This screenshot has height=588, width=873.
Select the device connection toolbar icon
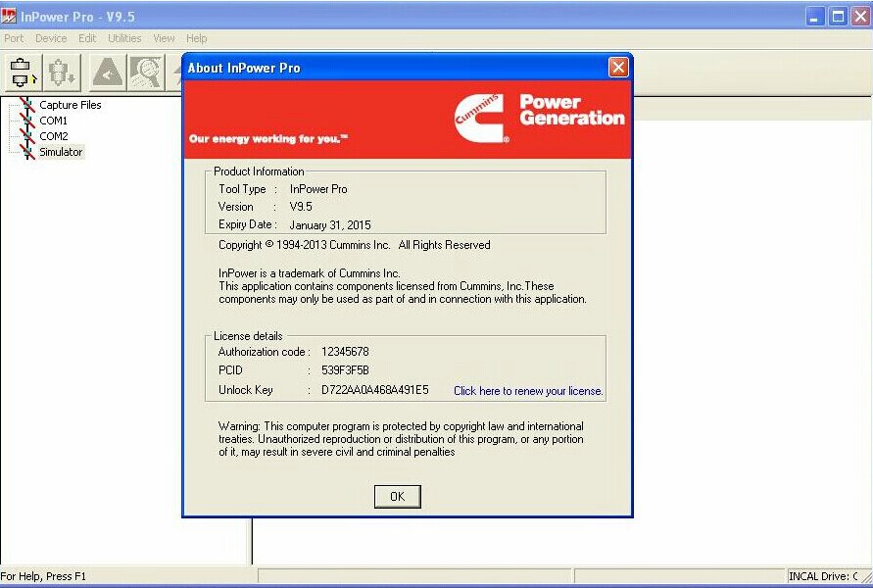pos(22,72)
